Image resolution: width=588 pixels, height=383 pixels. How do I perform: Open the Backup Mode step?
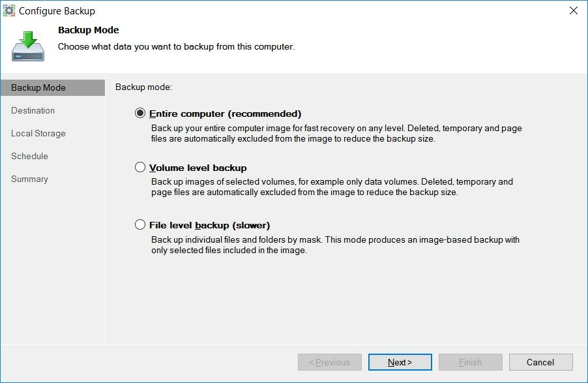(x=53, y=87)
